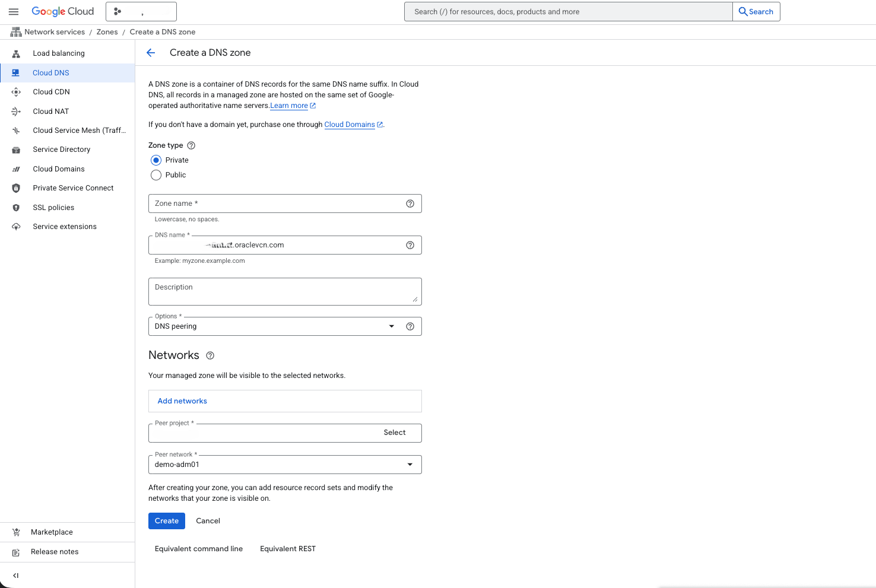This screenshot has width=876, height=588.
Task: Click the Cloud DNS sidebar entry
Action: click(x=51, y=72)
